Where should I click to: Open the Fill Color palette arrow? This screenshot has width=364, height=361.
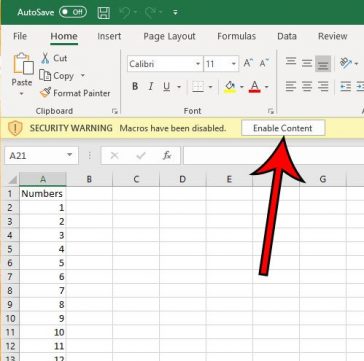[x=242, y=87]
